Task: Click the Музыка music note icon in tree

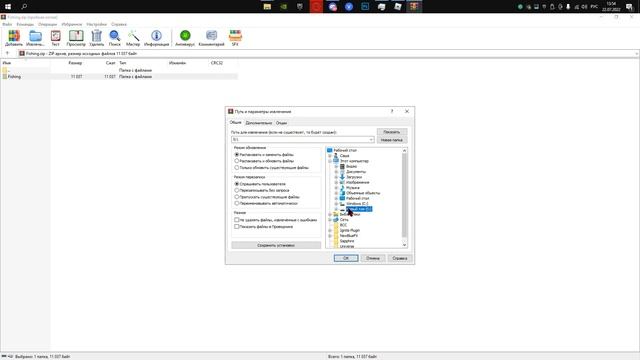Action: coord(342,188)
